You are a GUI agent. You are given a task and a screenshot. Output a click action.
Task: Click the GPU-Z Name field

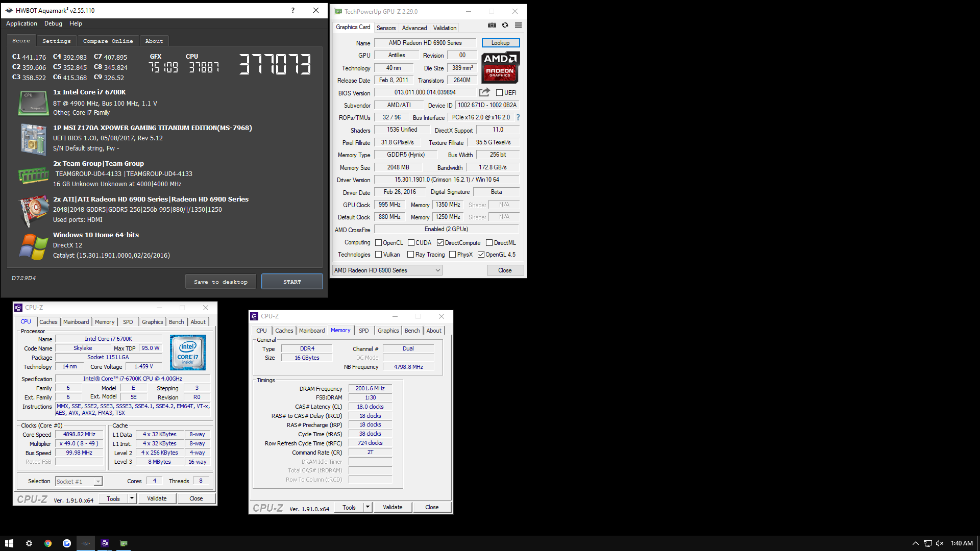pyautogui.click(x=425, y=43)
